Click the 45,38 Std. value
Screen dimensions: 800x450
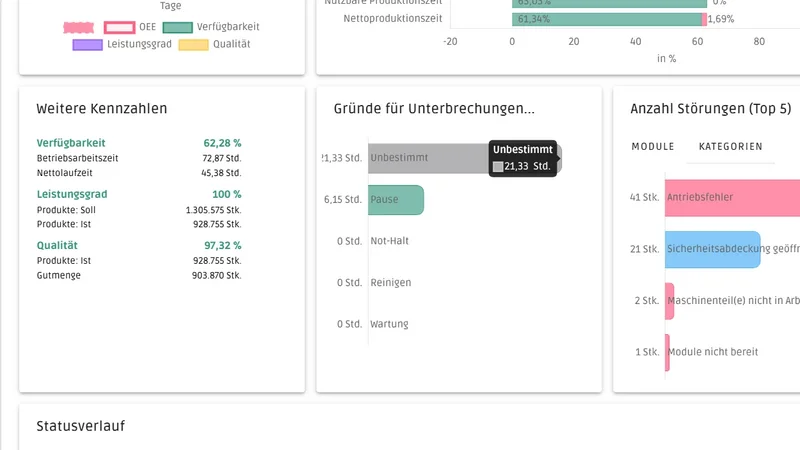pos(221,173)
